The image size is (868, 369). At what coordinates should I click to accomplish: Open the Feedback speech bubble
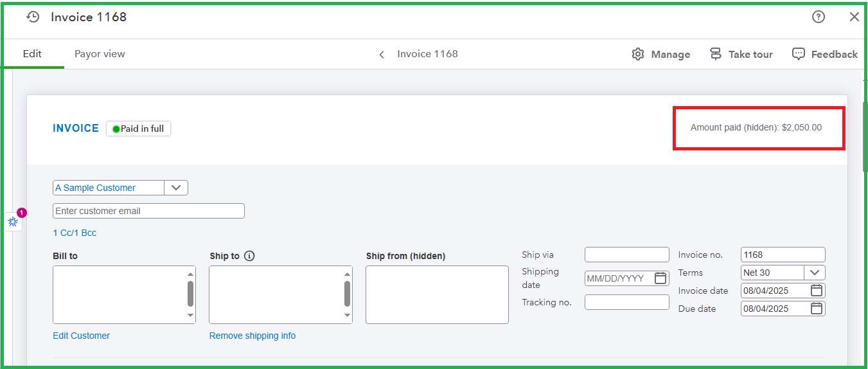798,54
